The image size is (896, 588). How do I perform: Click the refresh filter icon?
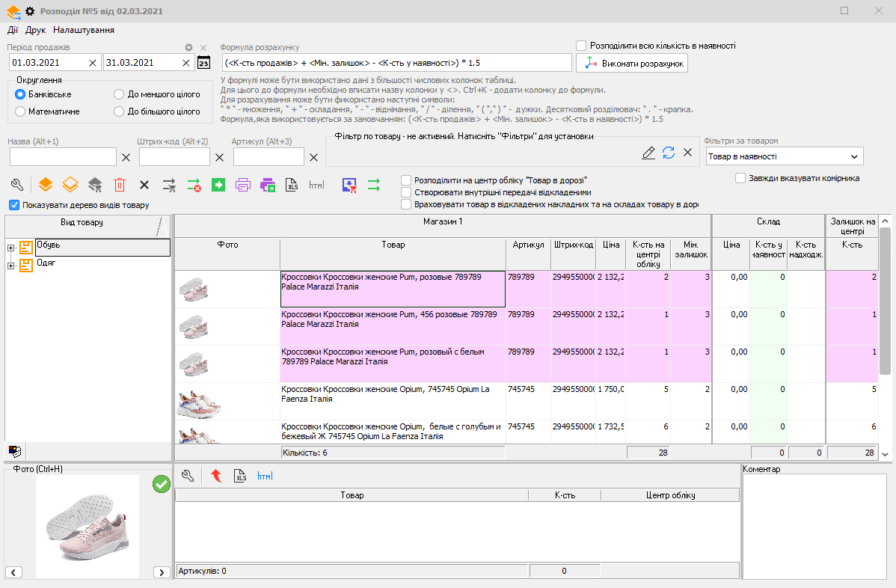click(x=669, y=153)
